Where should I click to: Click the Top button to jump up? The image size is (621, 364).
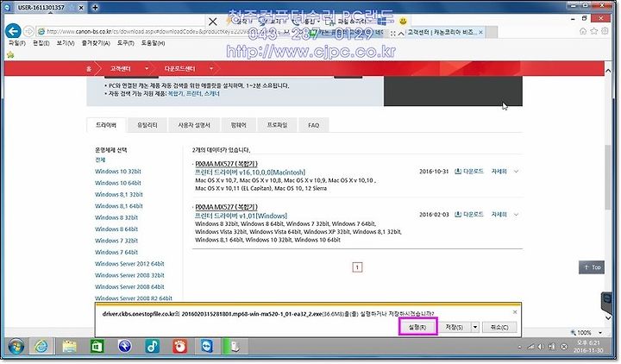592,267
